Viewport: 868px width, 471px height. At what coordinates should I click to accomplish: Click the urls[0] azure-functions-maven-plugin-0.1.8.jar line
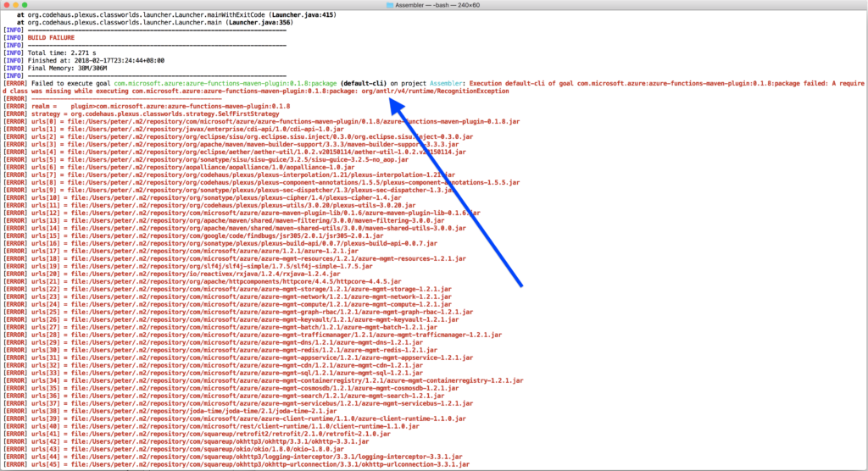tap(261, 122)
